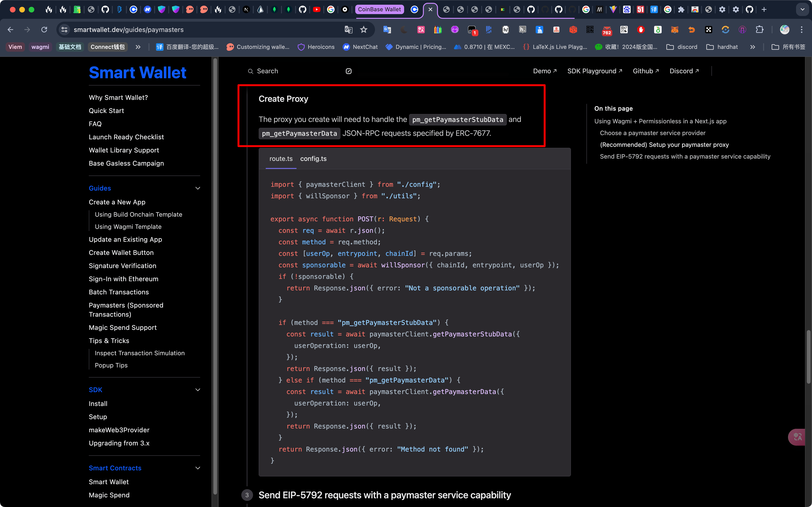Open the Heroicons bookmark
The image size is (812, 507).
pyautogui.click(x=316, y=47)
